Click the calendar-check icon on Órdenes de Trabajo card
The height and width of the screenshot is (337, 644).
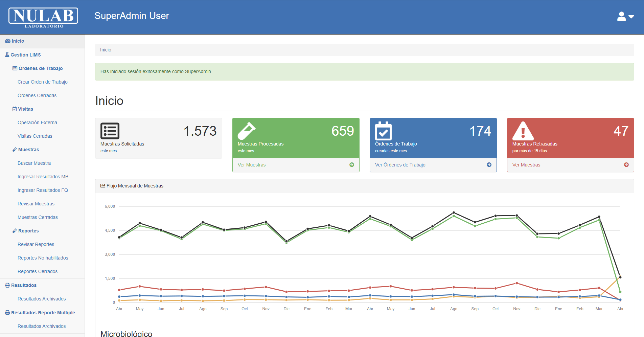point(384,131)
